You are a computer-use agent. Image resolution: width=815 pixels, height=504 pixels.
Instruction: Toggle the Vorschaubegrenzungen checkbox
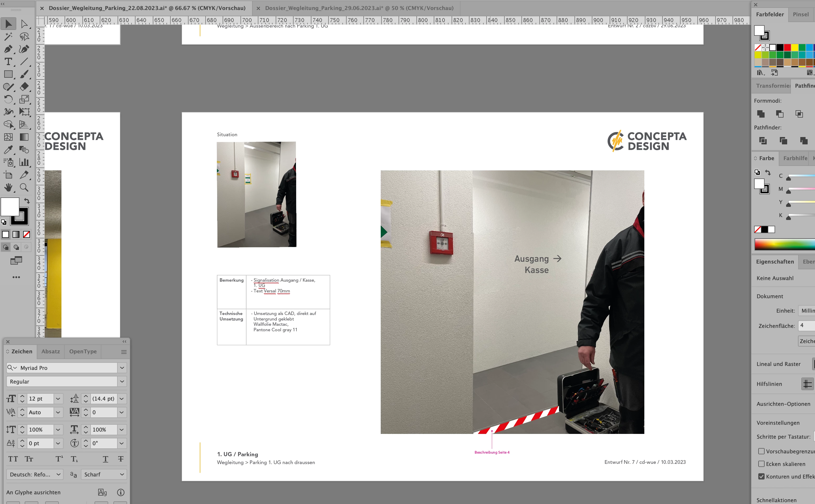coord(761,451)
